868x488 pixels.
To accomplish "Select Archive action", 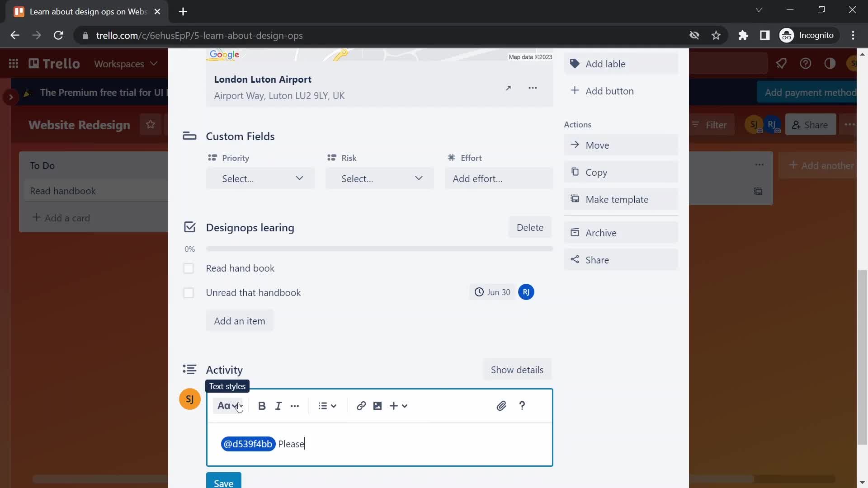I will [x=621, y=233].
